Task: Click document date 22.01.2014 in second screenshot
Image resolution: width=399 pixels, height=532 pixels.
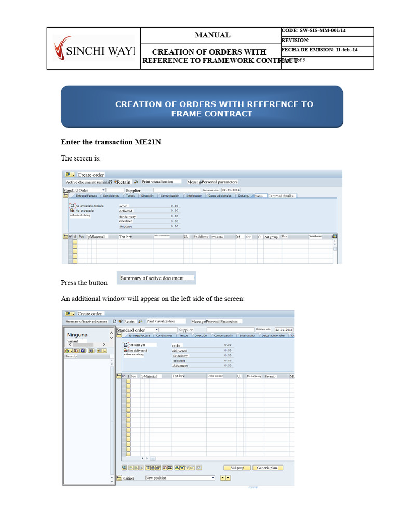Action: click(284, 330)
